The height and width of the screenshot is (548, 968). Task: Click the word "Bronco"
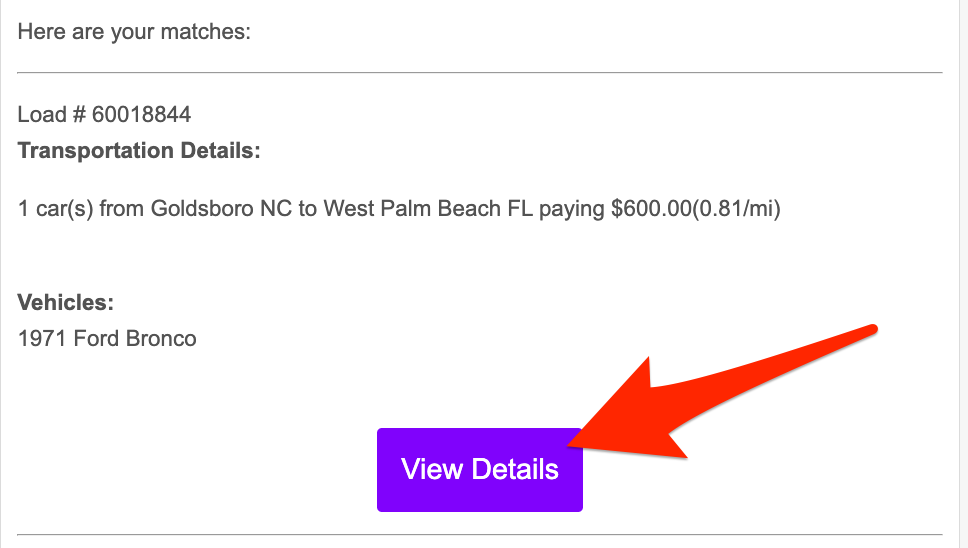coord(162,338)
